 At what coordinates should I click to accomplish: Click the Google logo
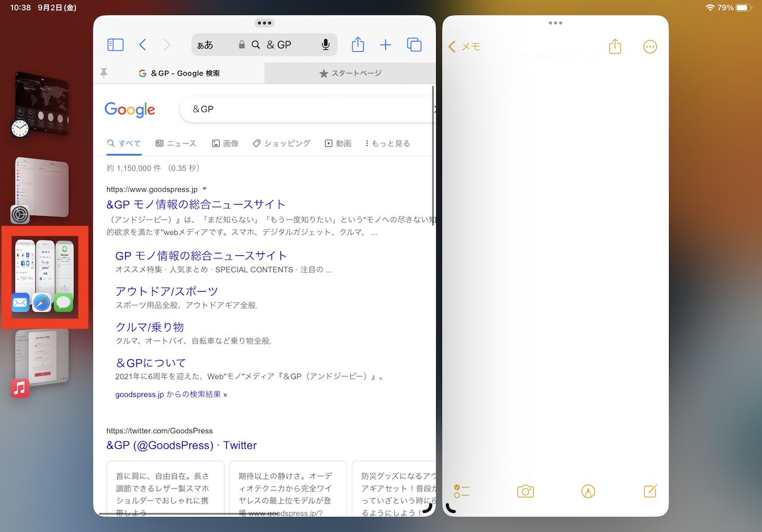coord(130,109)
